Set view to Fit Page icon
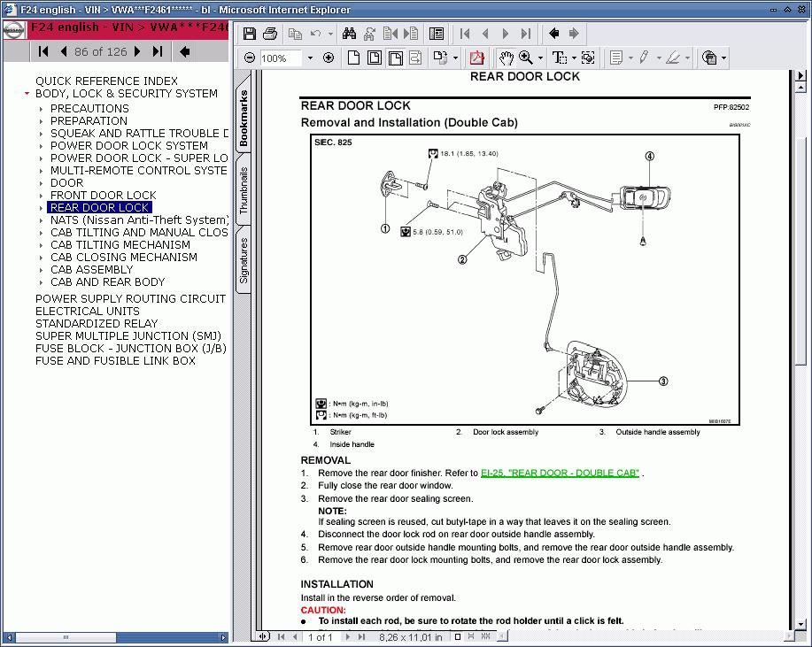Image resolution: width=812 pixels, height=647 pixels. point(374,58)
